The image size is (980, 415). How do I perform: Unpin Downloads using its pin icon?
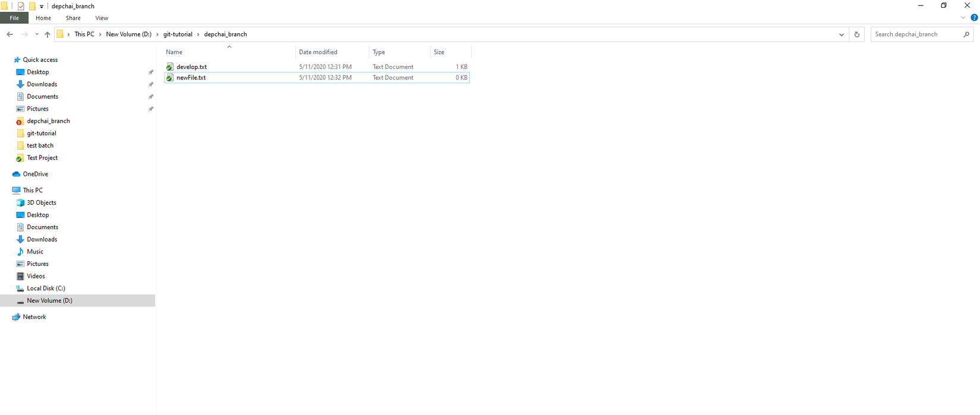click(151, 84)
